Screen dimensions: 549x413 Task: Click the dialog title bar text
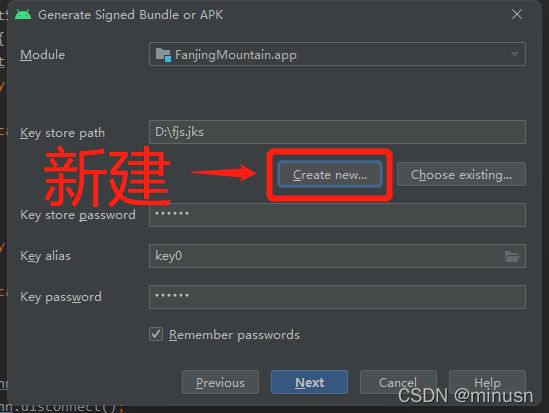click(x=130, y=15)
